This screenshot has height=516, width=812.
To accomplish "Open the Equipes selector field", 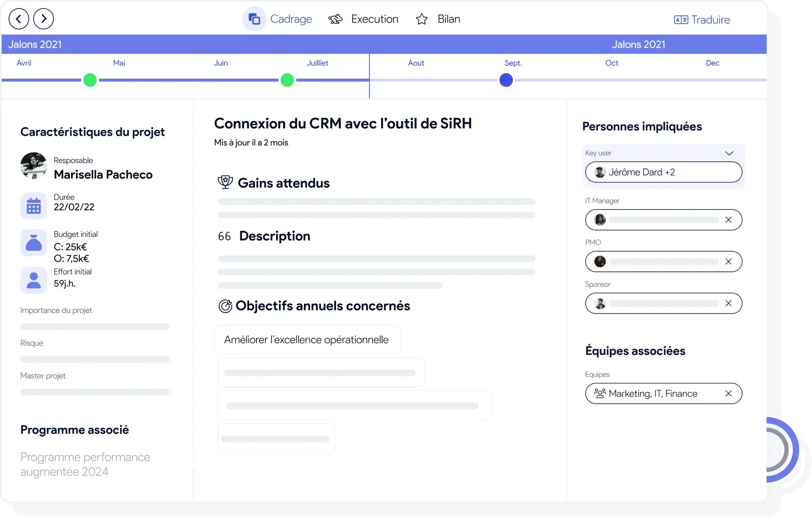I will point(664,393).
